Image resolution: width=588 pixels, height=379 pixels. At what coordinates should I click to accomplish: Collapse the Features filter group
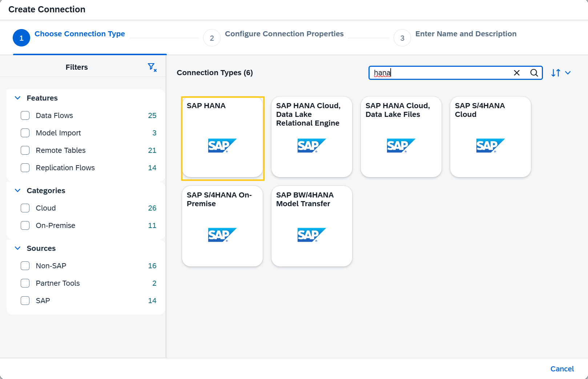(x=17, y=98)
